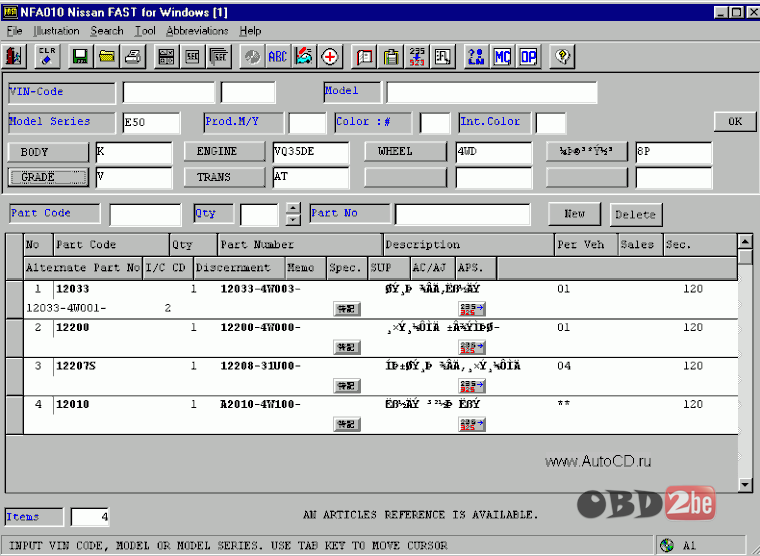Screen dimensions: 760x556
Task: Click the document search FL icon
Action: pos(443,57)
